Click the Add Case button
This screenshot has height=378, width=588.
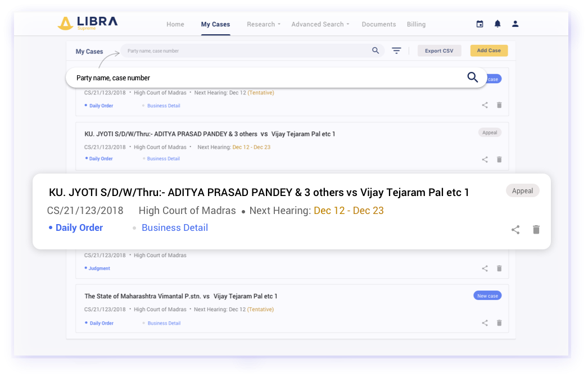click(x=489, y=50)
